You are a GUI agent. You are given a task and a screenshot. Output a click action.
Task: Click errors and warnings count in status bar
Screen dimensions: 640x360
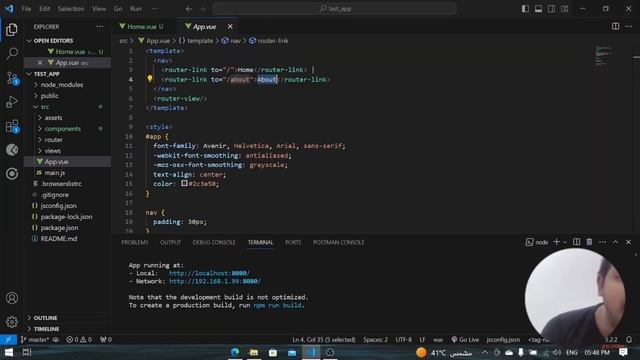[x=79, y=340]
